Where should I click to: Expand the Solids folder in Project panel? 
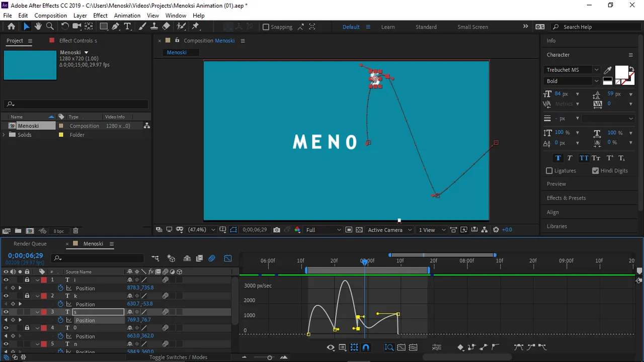click(5, 135)
